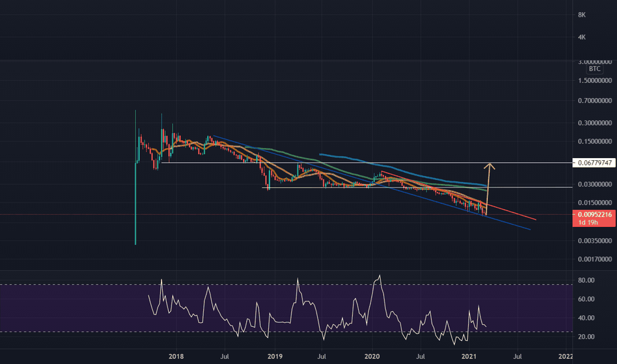Click the 0.70000000 price axis label

(x=594, y=101)
